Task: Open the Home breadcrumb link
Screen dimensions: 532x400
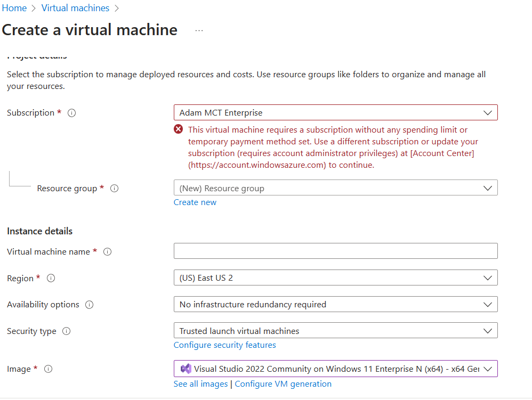Action: click(x=14, y=8)
